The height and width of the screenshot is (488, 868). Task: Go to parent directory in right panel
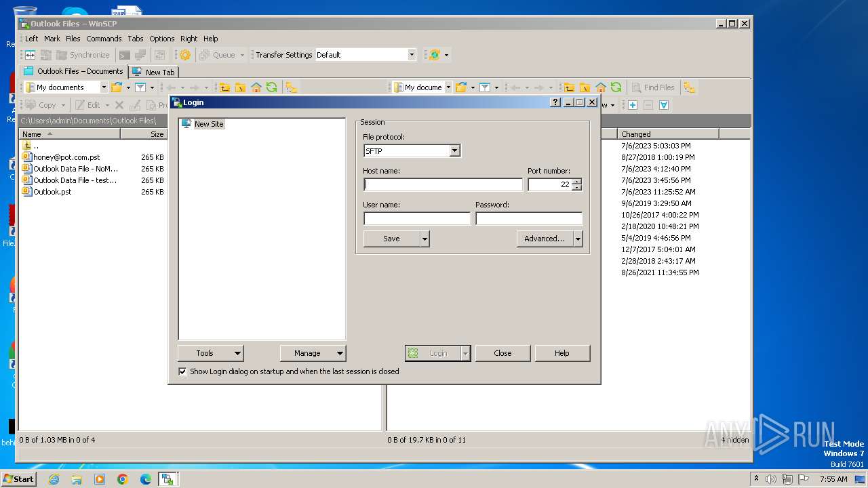[569, 87]
